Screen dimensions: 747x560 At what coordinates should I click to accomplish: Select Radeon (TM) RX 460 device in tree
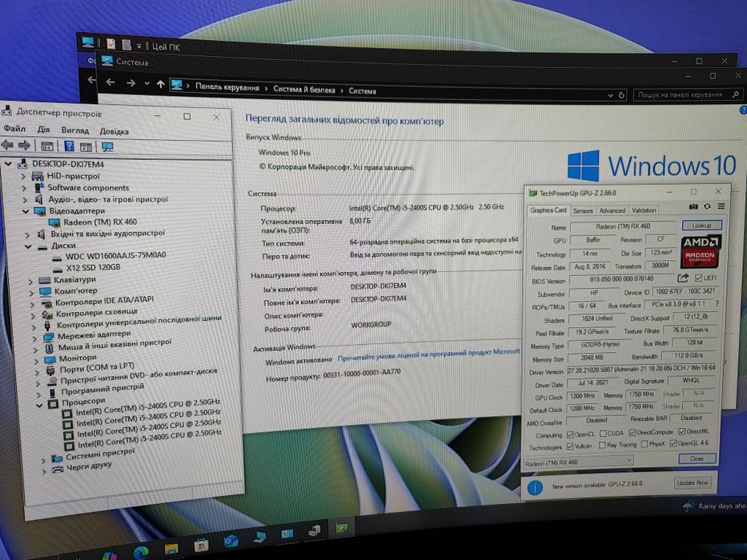(94, 222)
